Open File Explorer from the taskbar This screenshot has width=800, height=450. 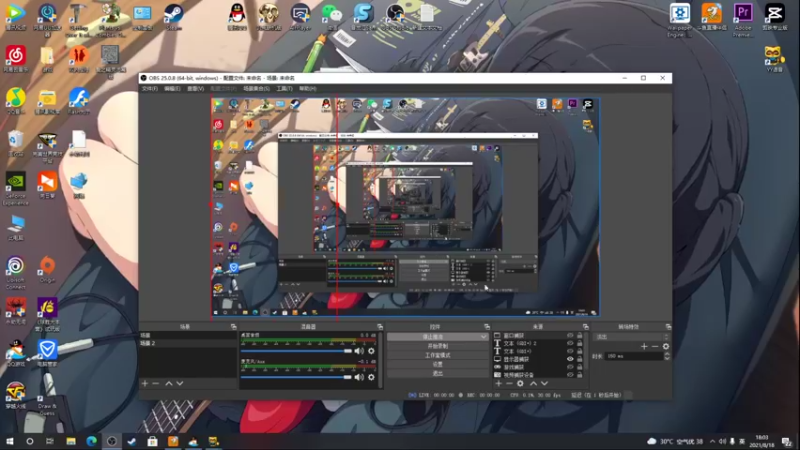[71, 441]
